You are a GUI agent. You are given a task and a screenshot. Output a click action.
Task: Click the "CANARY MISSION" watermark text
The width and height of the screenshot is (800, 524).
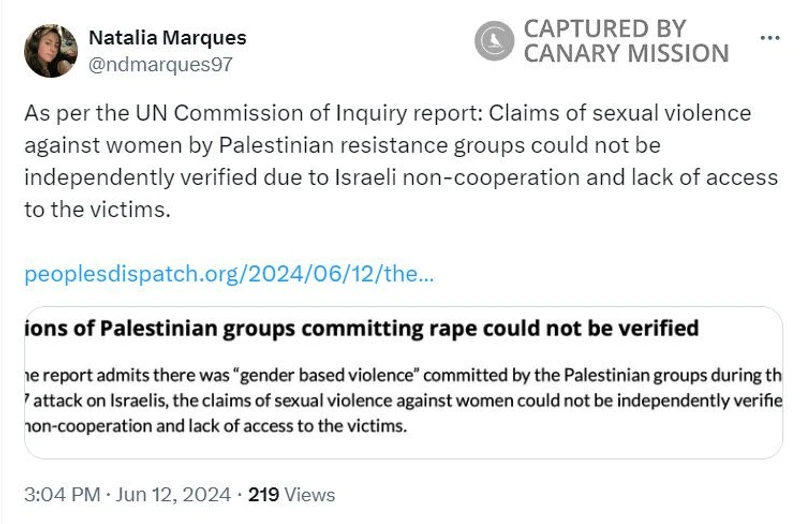(x=626, y=54)
